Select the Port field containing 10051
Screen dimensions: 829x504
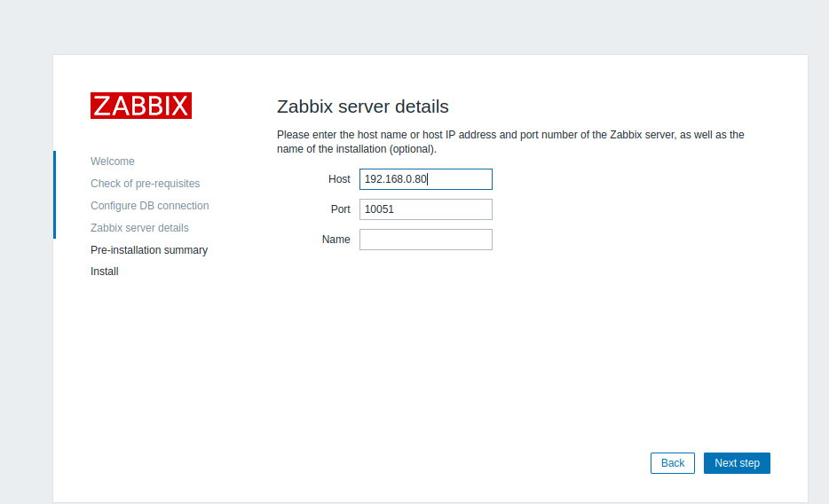(426, 209)
